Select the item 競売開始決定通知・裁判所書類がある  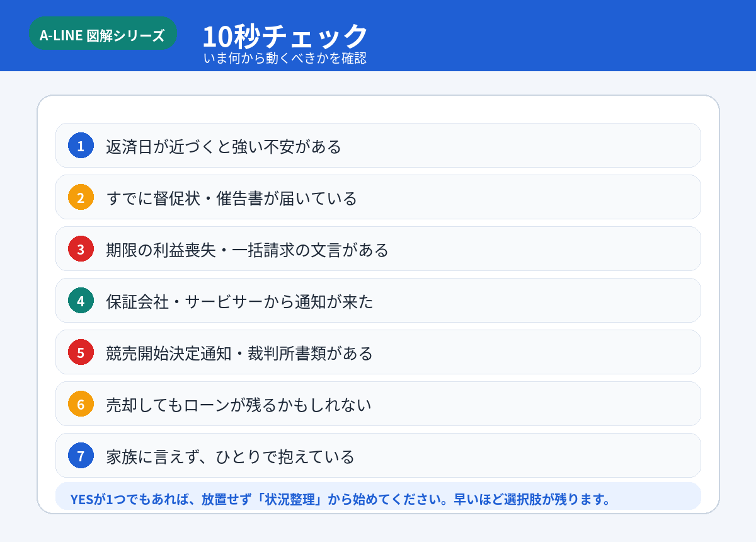point(378,352)
